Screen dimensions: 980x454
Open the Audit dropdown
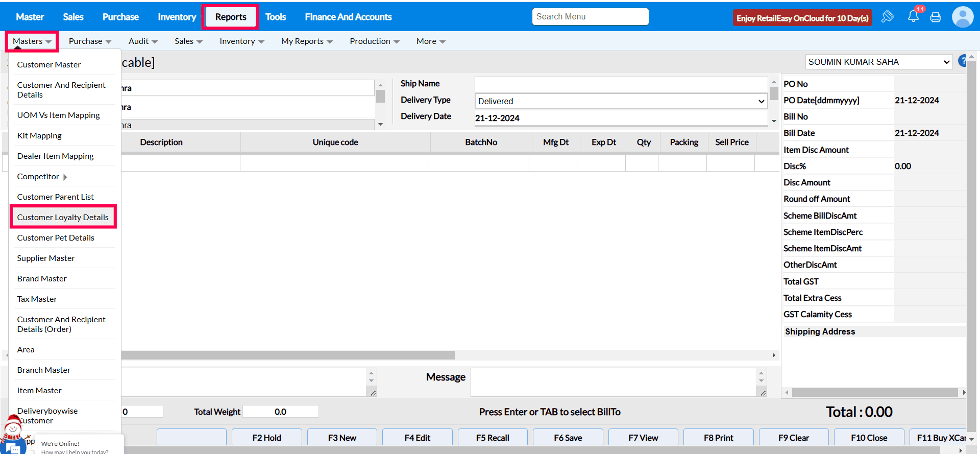click(143, 41)
